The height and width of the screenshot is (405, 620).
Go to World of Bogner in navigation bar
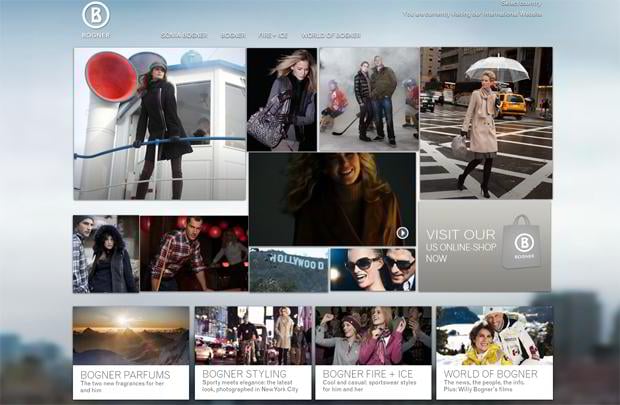coord(331,35)
